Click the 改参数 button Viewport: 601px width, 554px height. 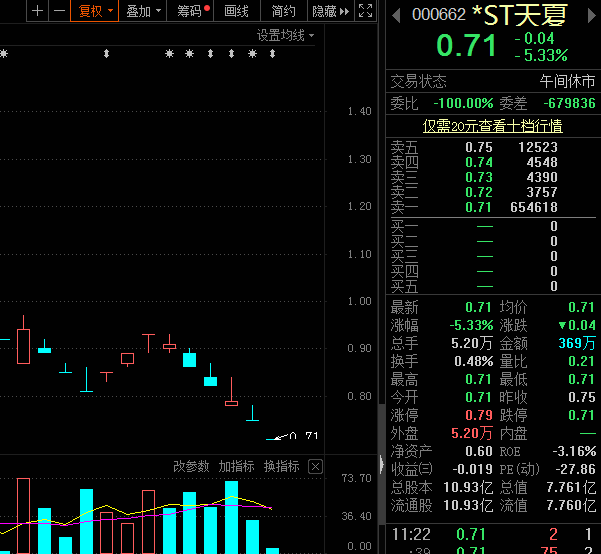pyautogui.click(x=191, y=467)
